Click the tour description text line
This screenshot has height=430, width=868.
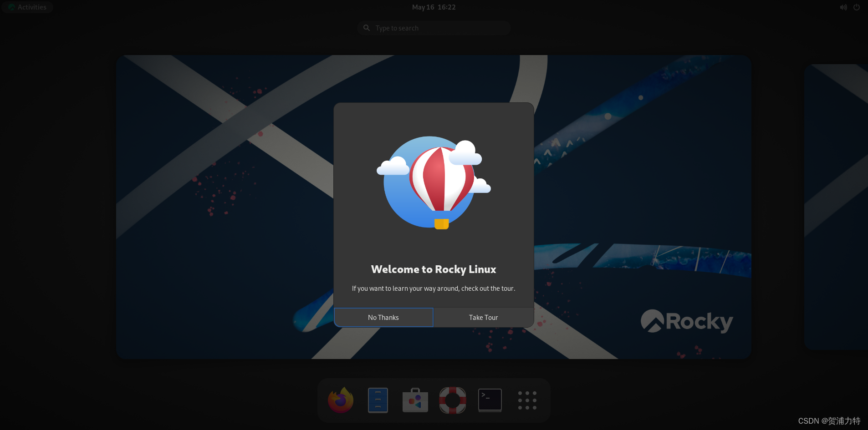tap(434, 288)
